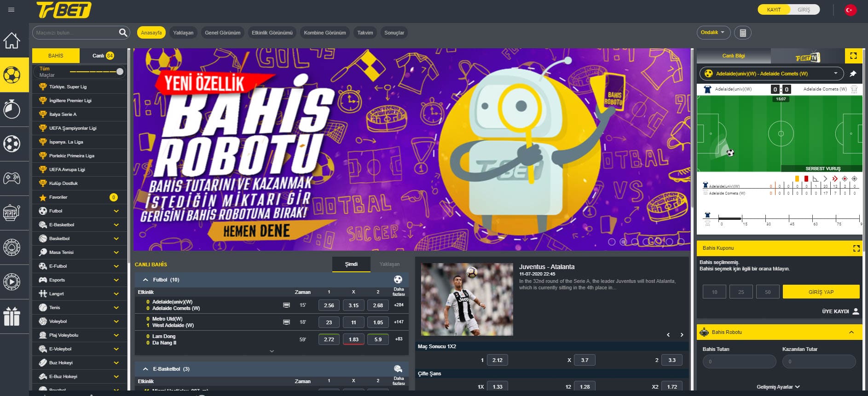The image size is (868, 396).
Task: Collapse the Bahis Robotu panel
Action: 851,332
